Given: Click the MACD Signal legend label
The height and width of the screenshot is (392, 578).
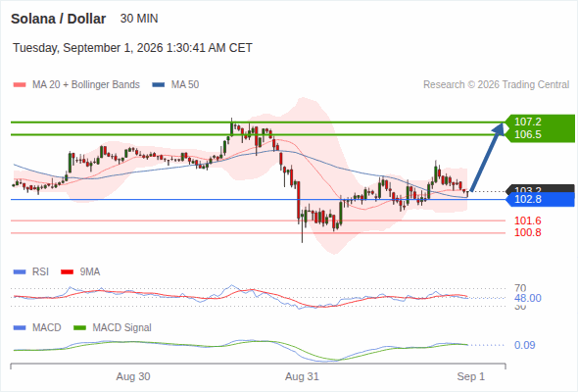Looking at the screenshot, I should coord(122,327).
